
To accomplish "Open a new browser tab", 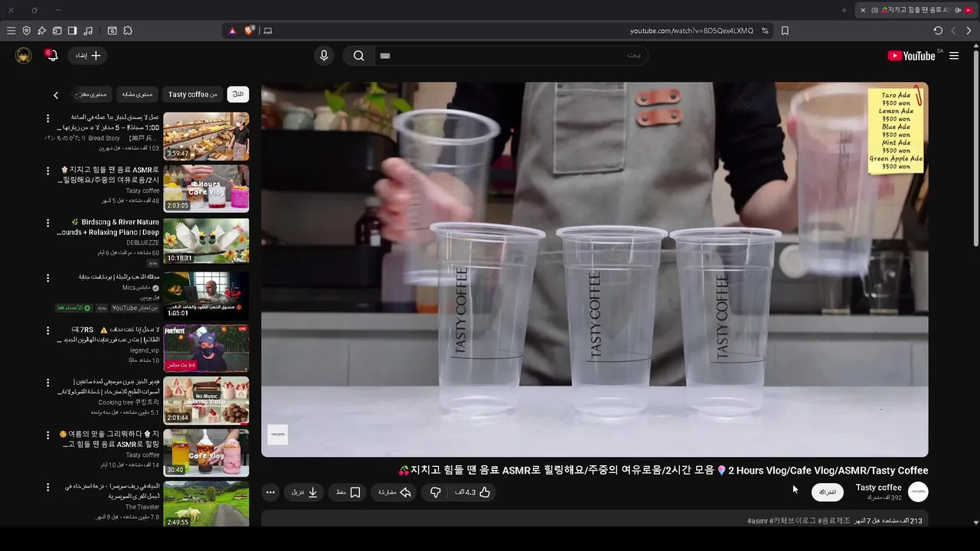I will click(844, 10).
